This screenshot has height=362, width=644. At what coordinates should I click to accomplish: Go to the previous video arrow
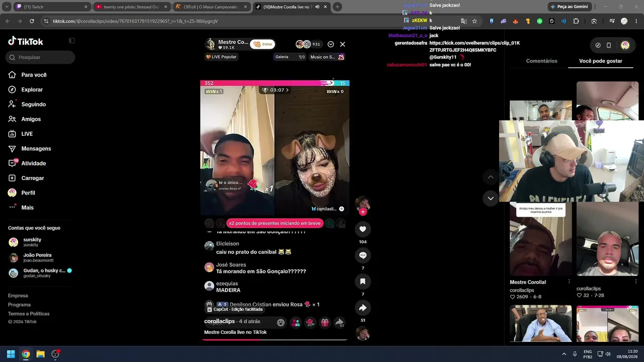click(x=491, y=177)
